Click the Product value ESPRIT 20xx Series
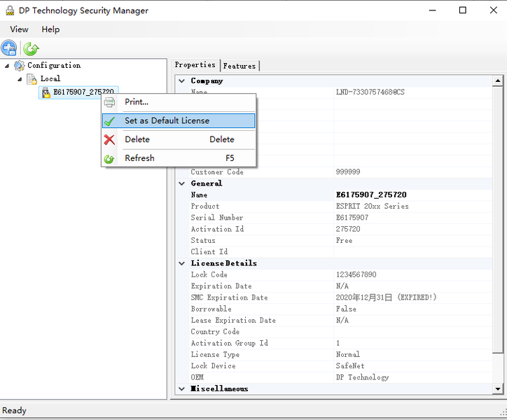Viewport: 507px width, 420px height. point(372,206)
